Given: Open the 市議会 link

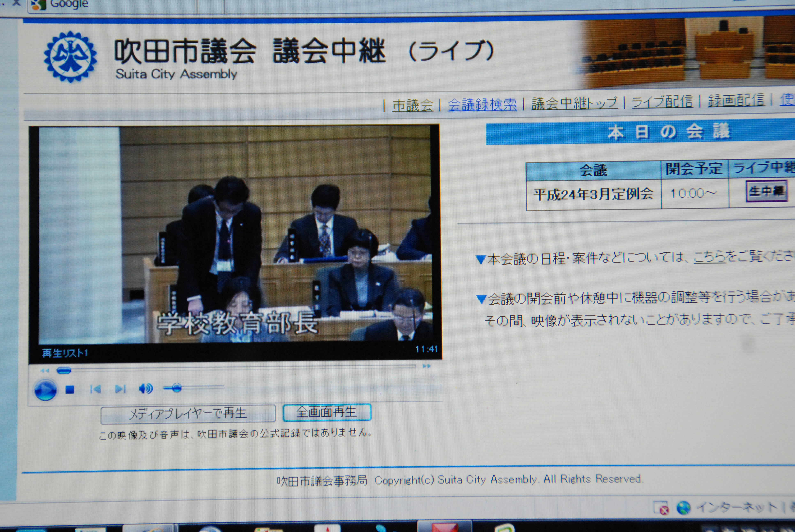Looking at the screenshot, I should [413, 105].
